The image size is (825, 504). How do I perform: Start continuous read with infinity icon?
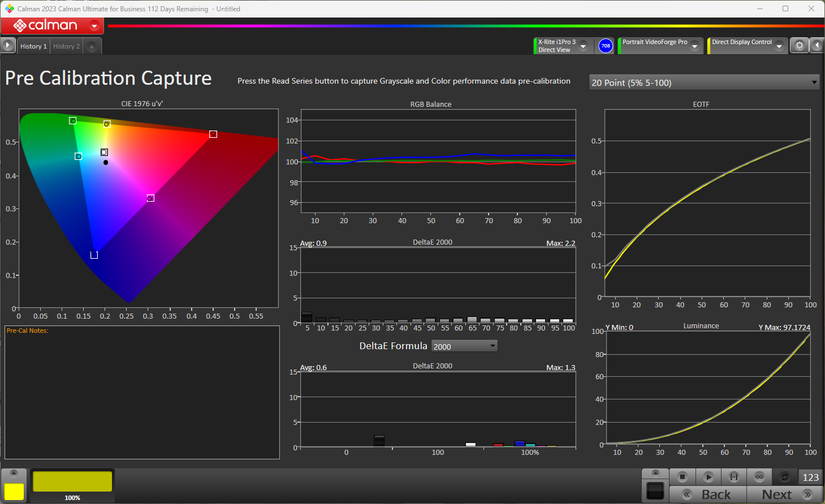pyautogui.click(x=759, y=477)
